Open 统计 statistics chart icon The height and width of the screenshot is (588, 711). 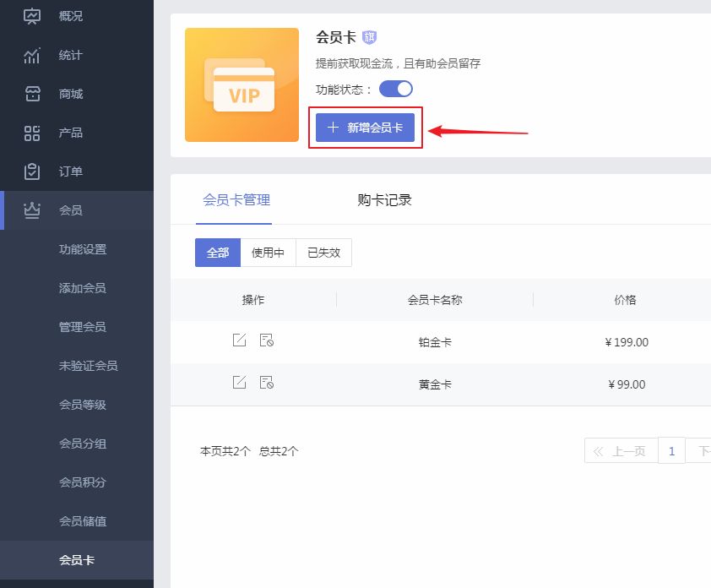32,55
